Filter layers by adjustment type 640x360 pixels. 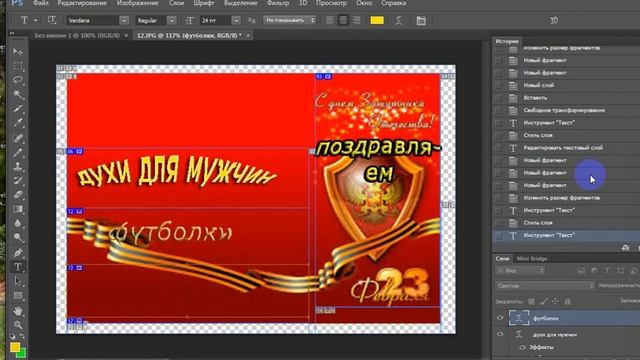(x=594, y=271)
